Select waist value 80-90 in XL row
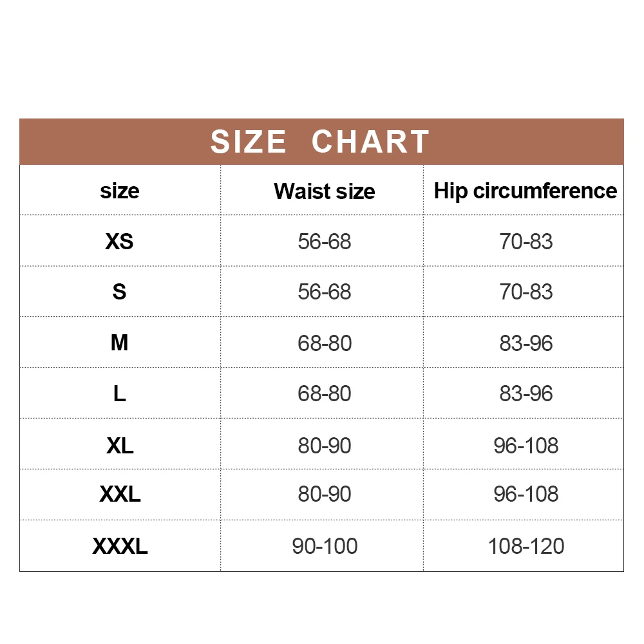 click(324, 446)
